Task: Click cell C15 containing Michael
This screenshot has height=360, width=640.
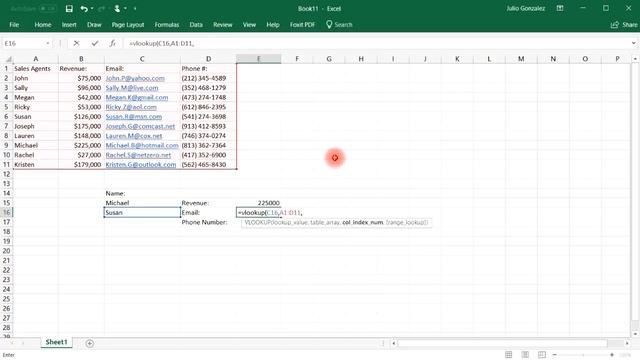Action: (x=142, y=203)
